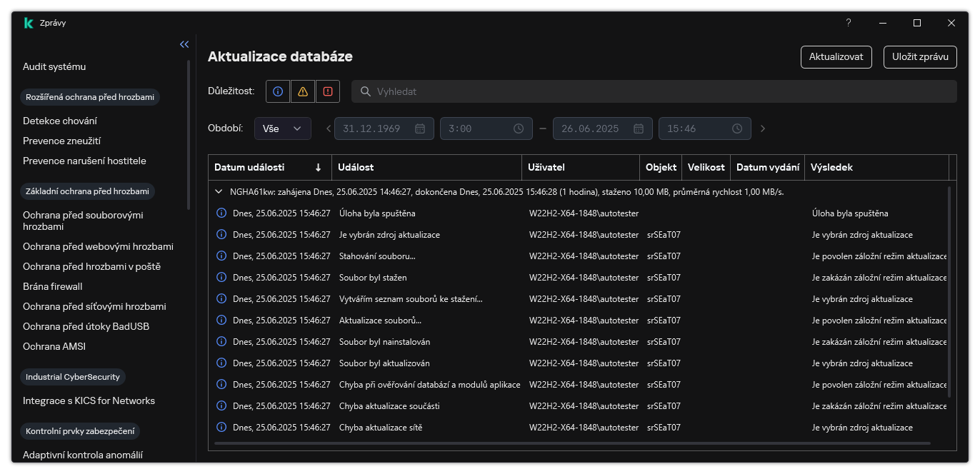Viewport: 980px width, 474px height.
Task: Collapse the sidebar with double chevron icon
Action: click(x=184, y=44)
